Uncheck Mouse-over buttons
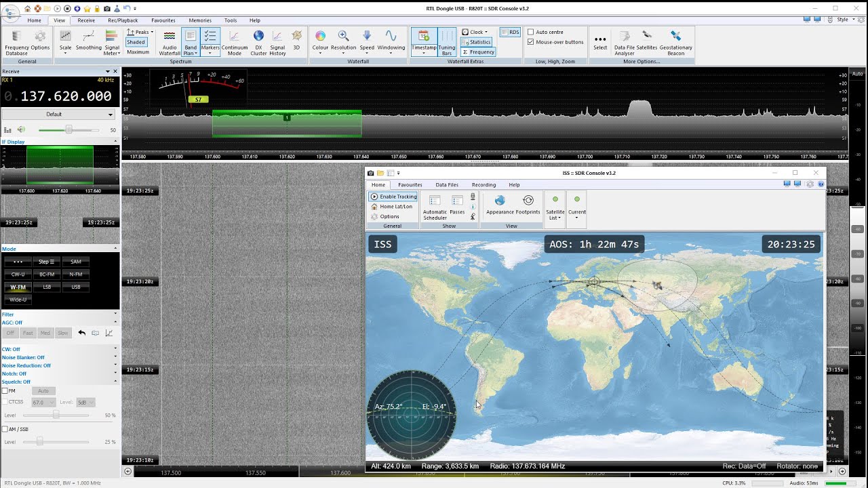 pyautogui.click(x=531, y=42)
